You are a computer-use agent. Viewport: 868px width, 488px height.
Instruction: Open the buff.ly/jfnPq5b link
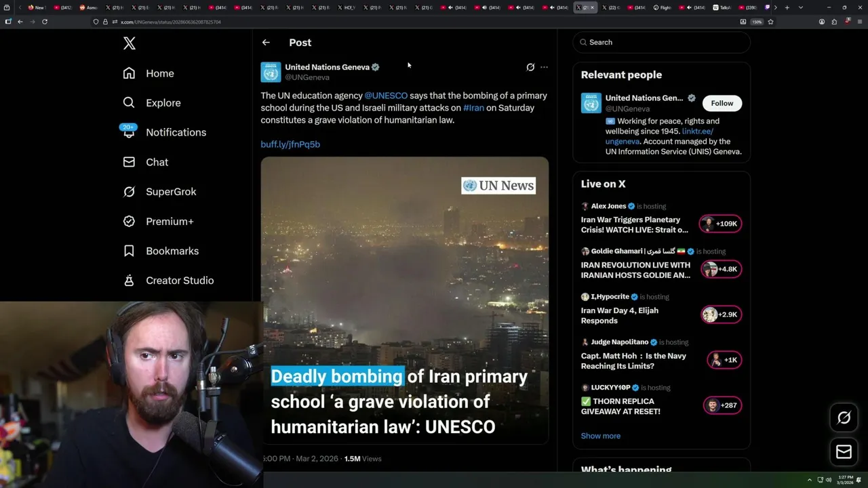[x=290, y=144]
